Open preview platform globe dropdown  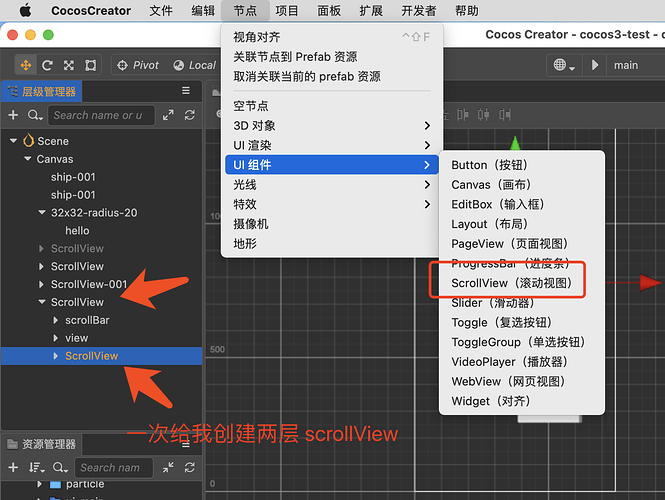pyautogui.click(x=564, y=65)
